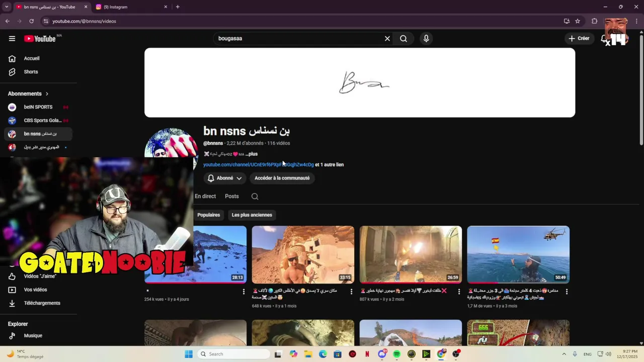This screenshot has height=362, width=644.
Task: Open beIN SPORTS subscription channel
Action: click(38, 107)
